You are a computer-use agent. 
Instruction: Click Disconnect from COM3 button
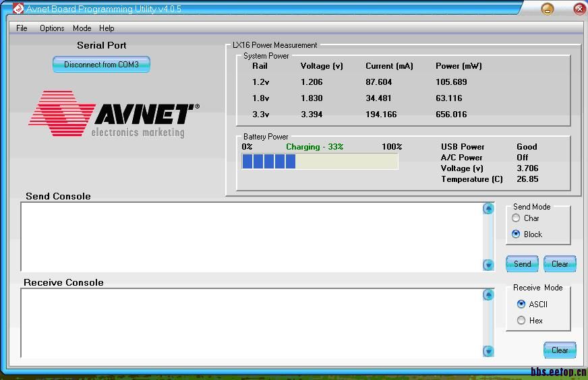point(101,65)
